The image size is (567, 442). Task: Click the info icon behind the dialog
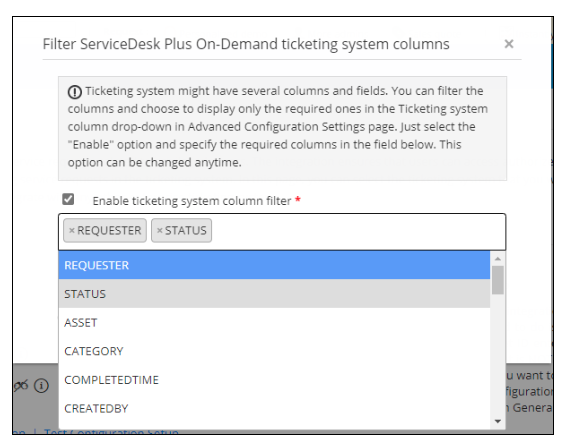coord(41,386)
